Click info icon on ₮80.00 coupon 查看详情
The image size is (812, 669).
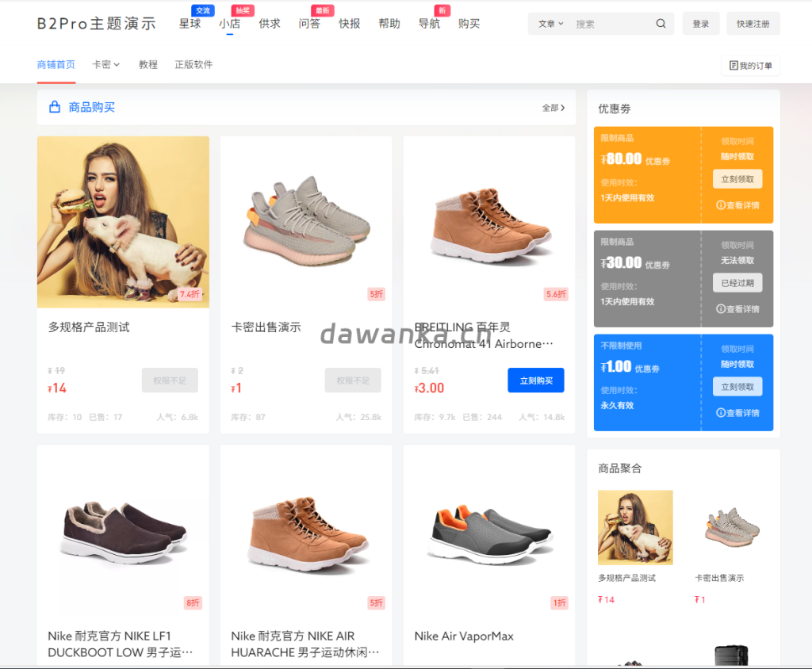(720, 205)
